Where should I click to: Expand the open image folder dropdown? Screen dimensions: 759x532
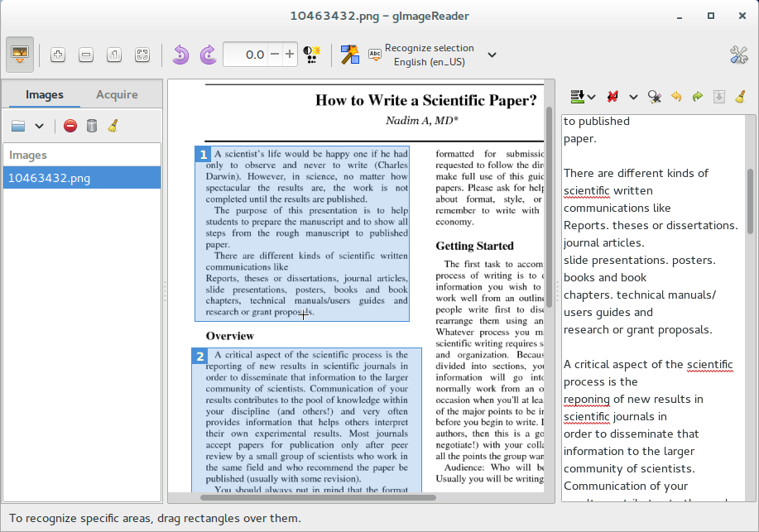click(x=39, y=126)
